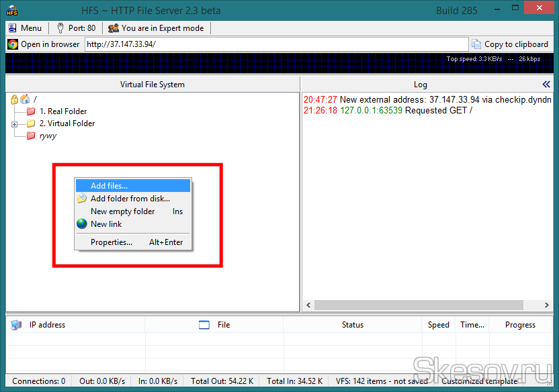This screenshot has height=392, width=559.
Task: Select the '1. Real Folder' red folder icon
Action: click(31, 111)
